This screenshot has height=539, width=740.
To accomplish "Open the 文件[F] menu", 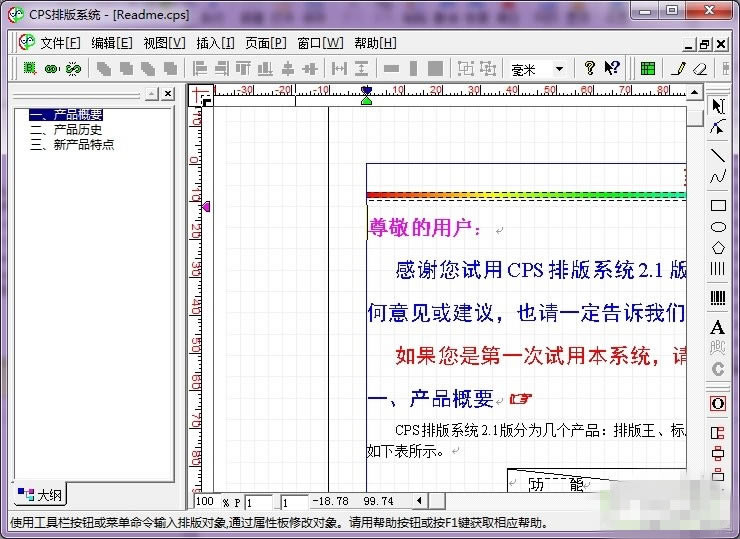I will click(x=60, y=43).
